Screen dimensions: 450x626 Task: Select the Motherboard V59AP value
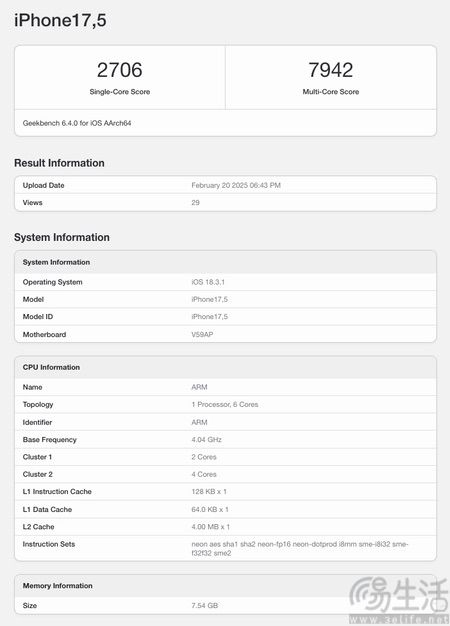pyautogui.click(x=202, y=335)
